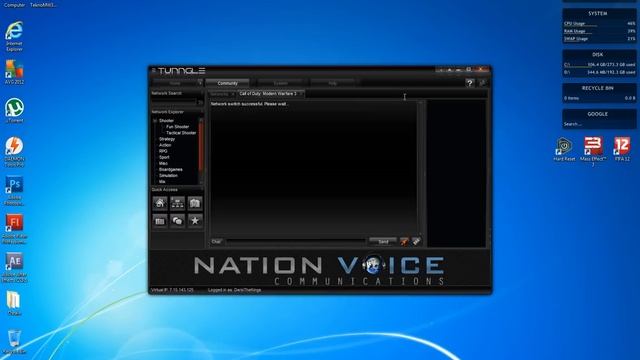640x360 pixels.
Task: Open the System tab in Tunngle
Action: coord(280,83)
